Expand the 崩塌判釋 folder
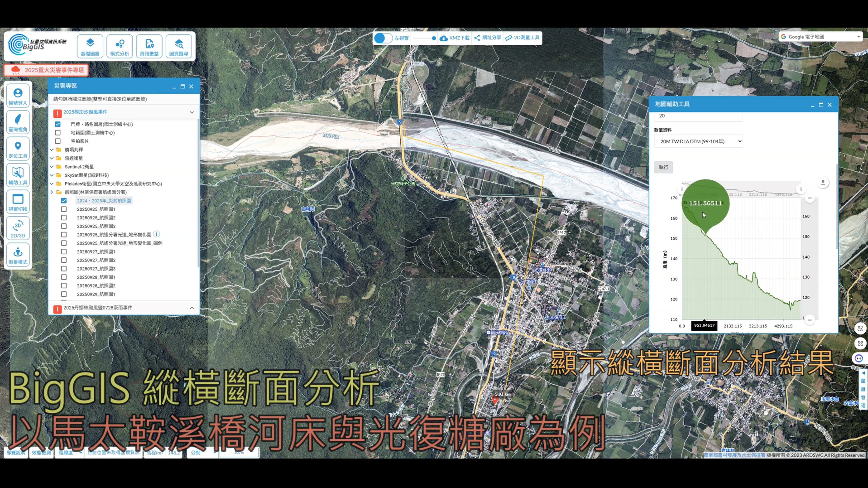Screen dimensions: 868x488 (52, 149)
